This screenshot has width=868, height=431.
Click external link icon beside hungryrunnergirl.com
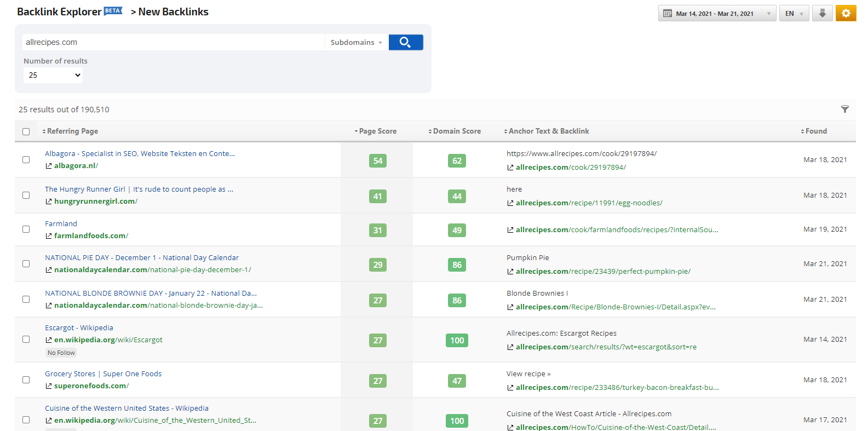point(49,202)
